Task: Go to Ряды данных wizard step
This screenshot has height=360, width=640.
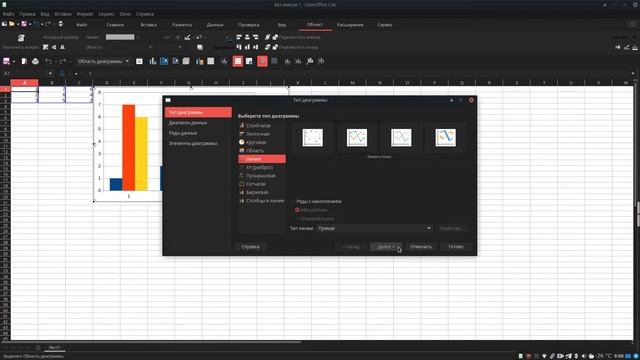Action: (x=198, y=133)
